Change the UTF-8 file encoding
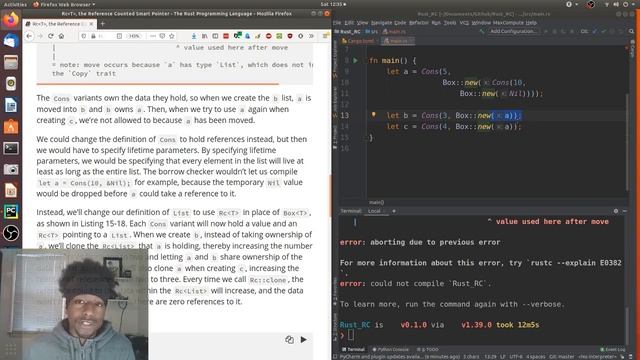Viewport: 640px width, 360px height. coord(516,357)
